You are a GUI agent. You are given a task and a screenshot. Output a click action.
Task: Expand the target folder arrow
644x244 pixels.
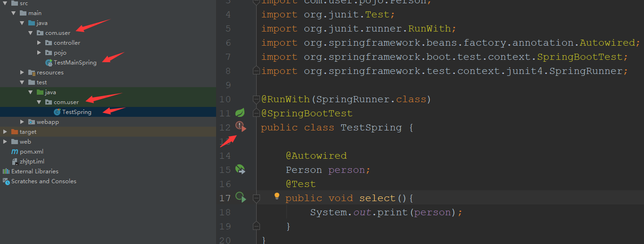coord(5,132)
